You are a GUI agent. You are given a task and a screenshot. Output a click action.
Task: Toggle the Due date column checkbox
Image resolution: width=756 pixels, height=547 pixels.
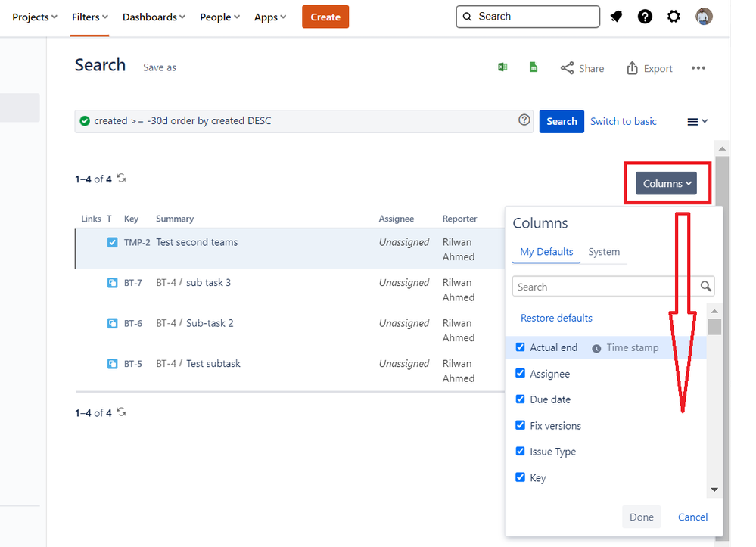coord(521,399)
